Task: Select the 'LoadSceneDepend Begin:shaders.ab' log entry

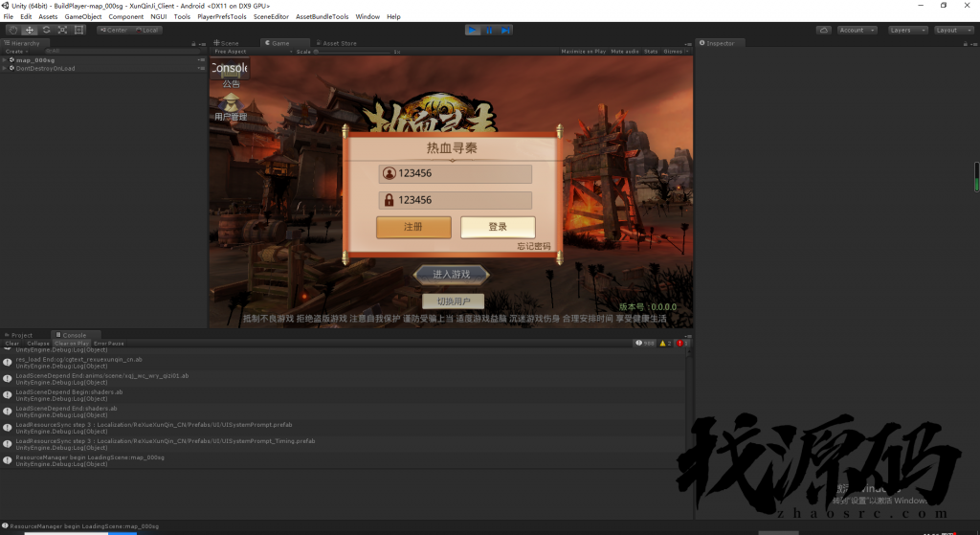Action: click(344, 395)
